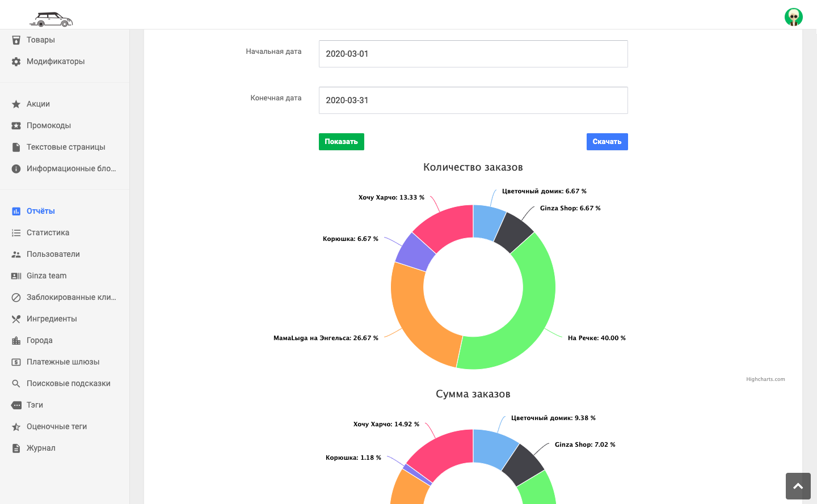Select the Журнал sidebar entry
The height and width of the screenshot is (504, 817).
click(x=41, y=448)
